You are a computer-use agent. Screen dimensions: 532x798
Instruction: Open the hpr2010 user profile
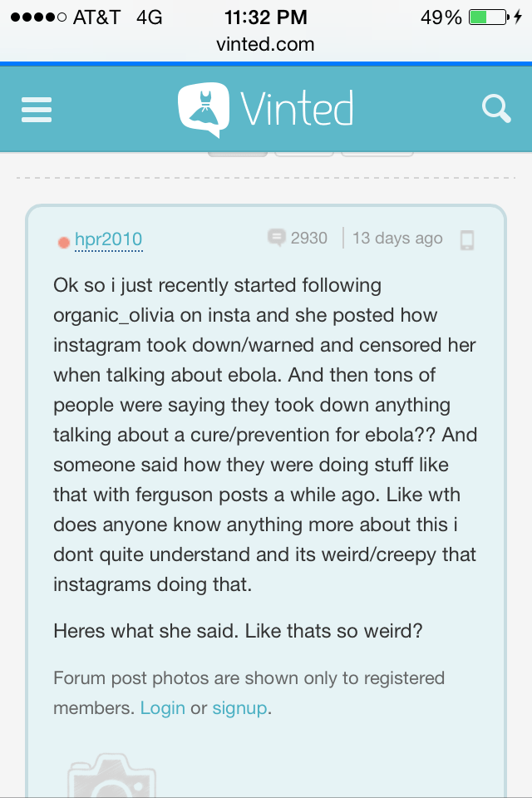tap(109, 240)
